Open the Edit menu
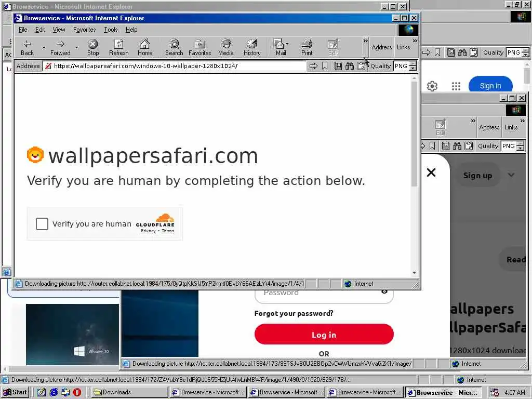This screenshot has height=399, width=532. [40, 30]
